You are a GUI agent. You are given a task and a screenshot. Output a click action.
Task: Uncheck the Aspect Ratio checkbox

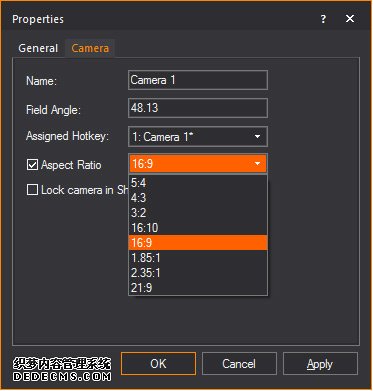pyautogui.click(x=32, y=165)
